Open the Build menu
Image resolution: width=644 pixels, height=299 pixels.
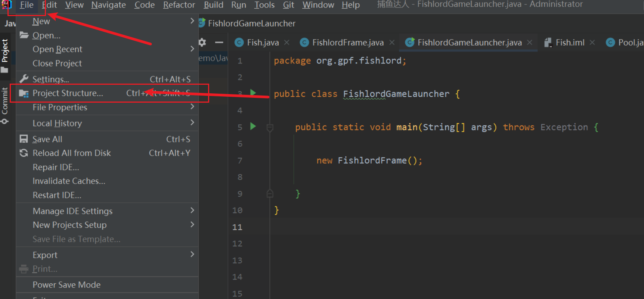213,5
